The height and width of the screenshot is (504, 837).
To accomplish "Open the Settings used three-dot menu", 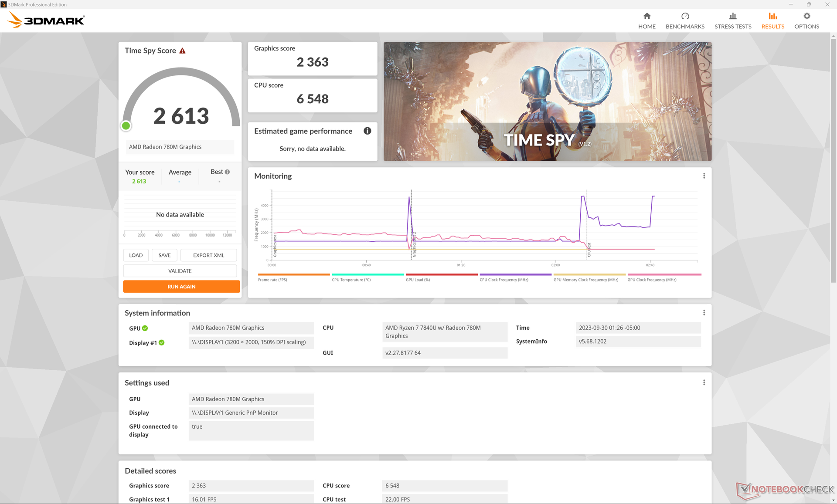I will coord(704,382).
